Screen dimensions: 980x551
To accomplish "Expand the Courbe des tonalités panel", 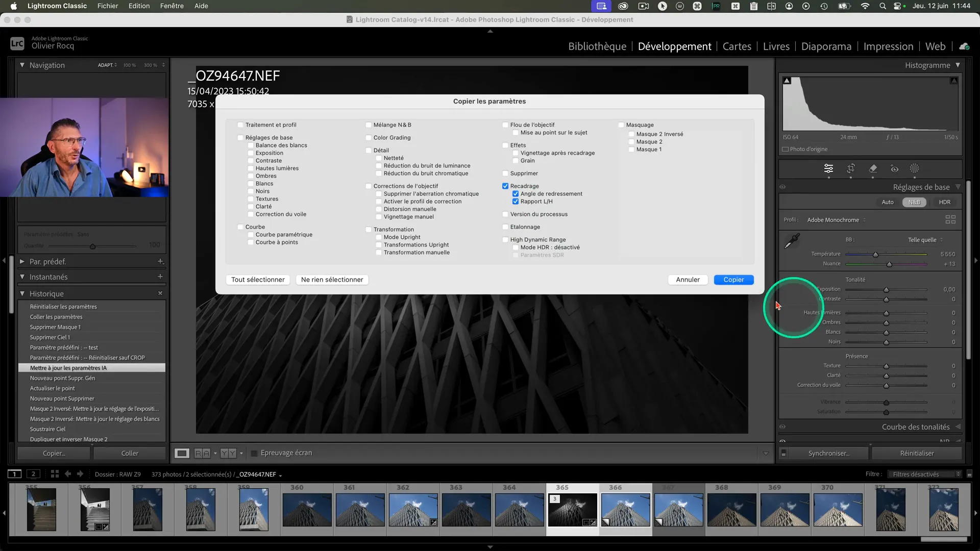I will point(958,427).
